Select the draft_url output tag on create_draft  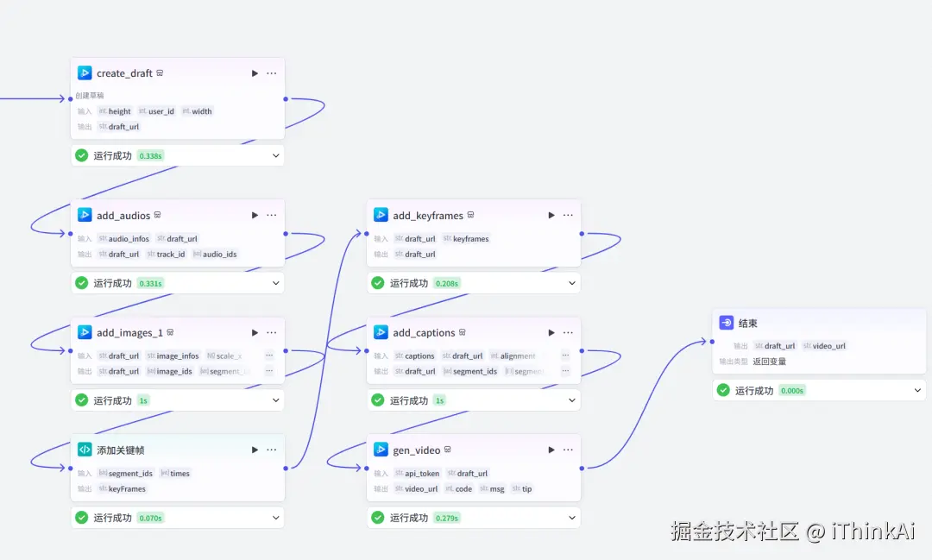coord(121,126)
